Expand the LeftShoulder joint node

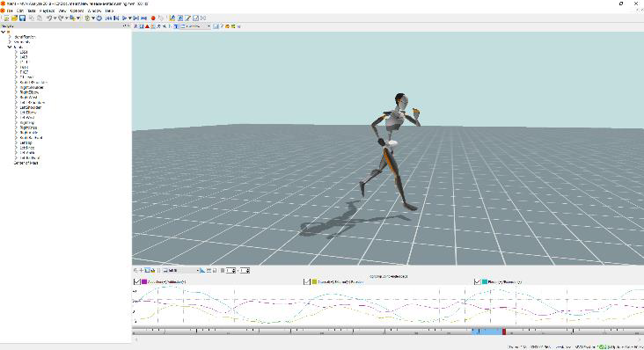[x=16, y=107]
